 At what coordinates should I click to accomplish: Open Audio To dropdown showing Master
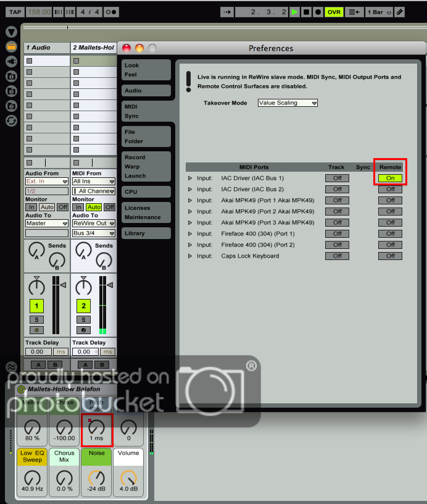point(47,223)
